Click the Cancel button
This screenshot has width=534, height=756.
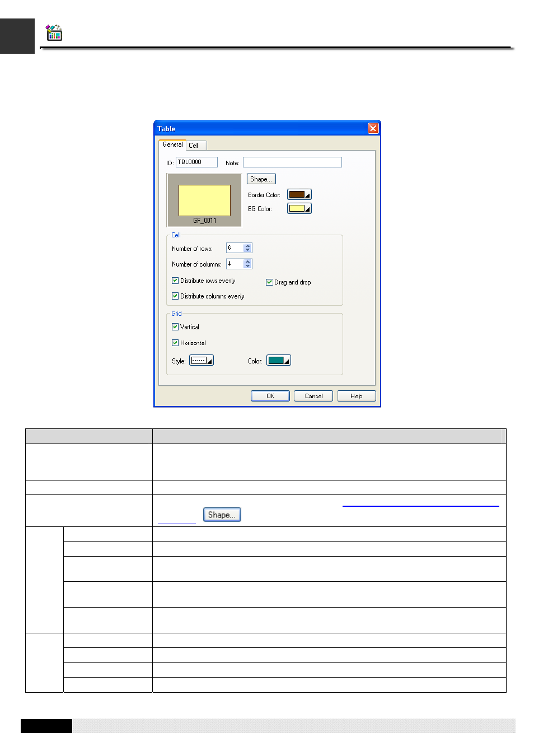pyautogui.click(x=313, y=396)
